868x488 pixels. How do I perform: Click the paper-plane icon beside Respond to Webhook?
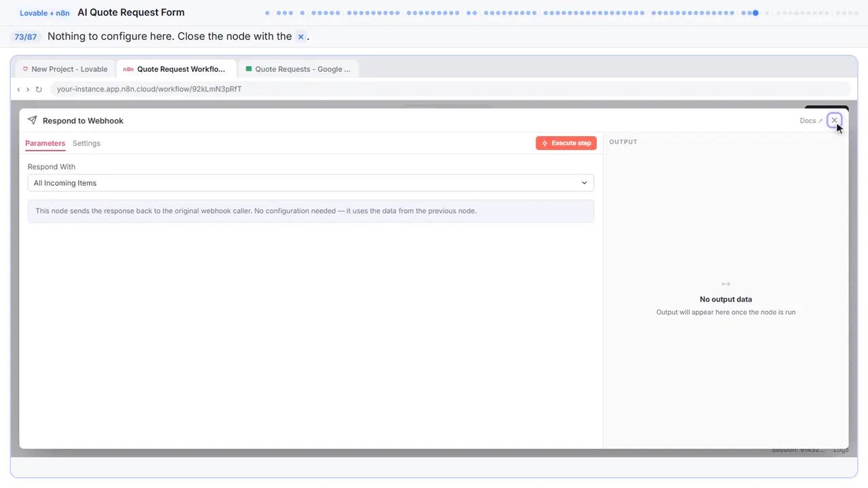(32, 120)
